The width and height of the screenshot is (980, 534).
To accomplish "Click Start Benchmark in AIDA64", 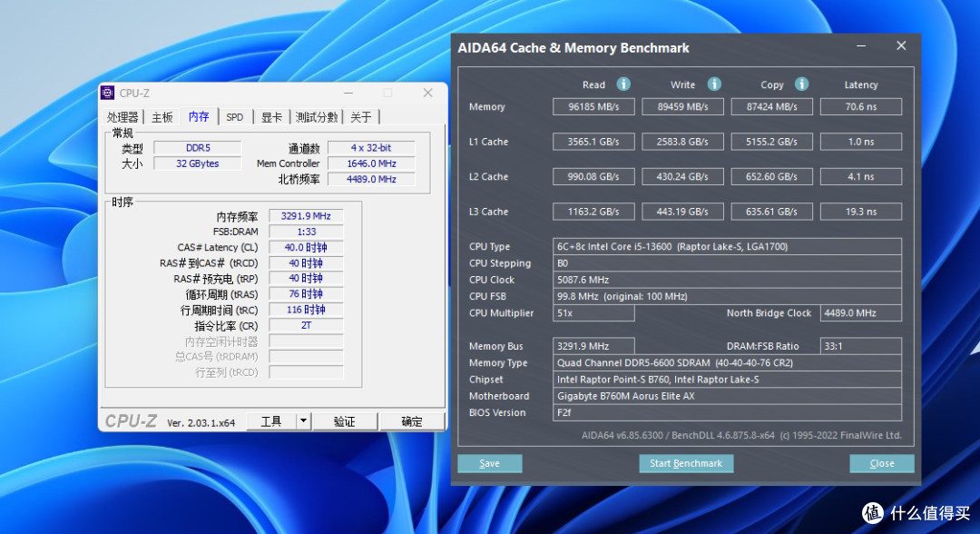I will (x=686, y=463).
